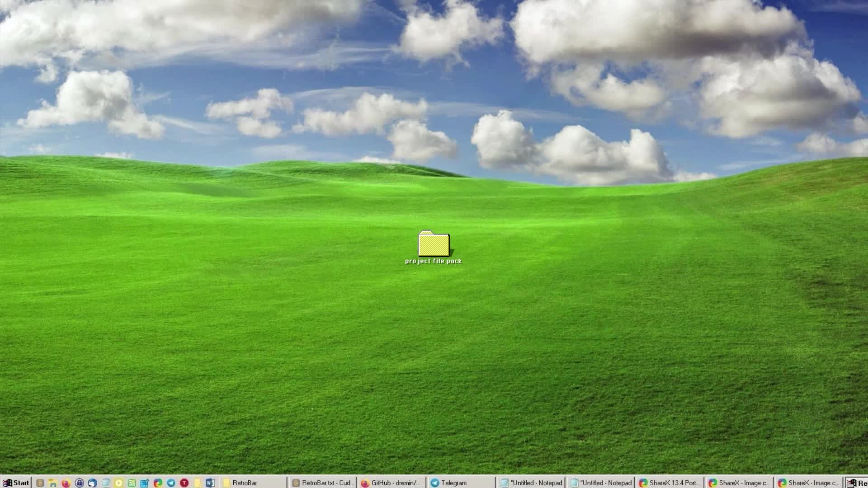This screenshot has height=488, width=868.
Task: Switch to the Telegram taskbar window button
Action: click(462, 483)
